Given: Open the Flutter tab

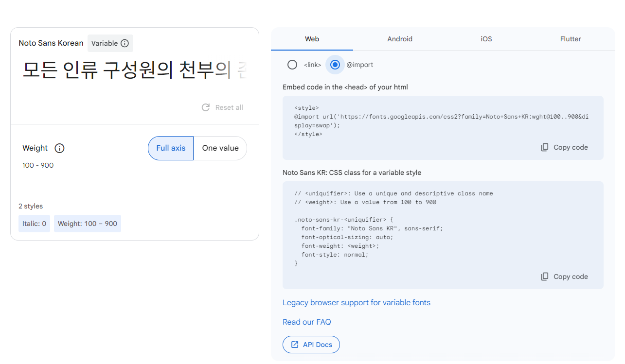Looking at the screenshot, I should (571, 39).
